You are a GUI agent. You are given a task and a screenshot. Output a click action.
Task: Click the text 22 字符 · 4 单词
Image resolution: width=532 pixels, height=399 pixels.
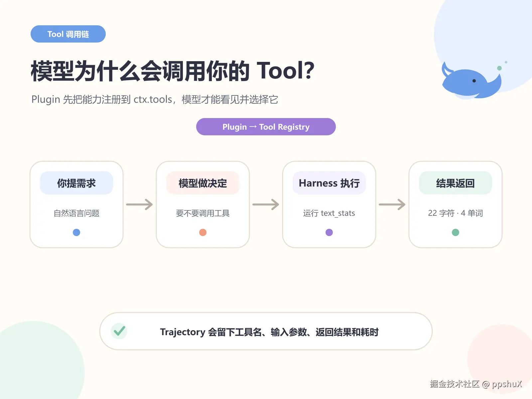click(x=456, y=213)
